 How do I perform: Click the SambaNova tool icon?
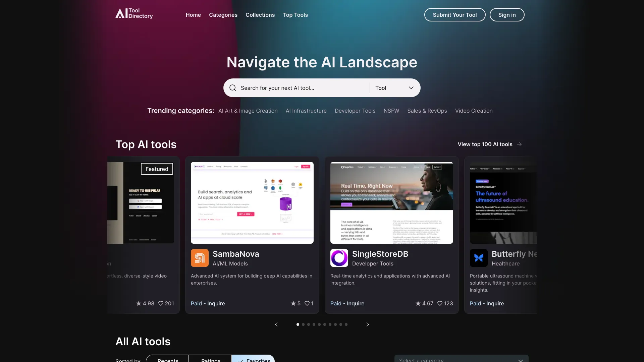[x=200, y=258]
